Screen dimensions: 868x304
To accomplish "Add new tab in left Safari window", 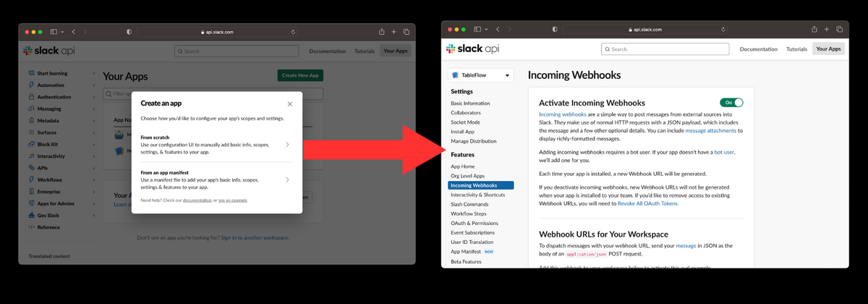I will [393, 32].
